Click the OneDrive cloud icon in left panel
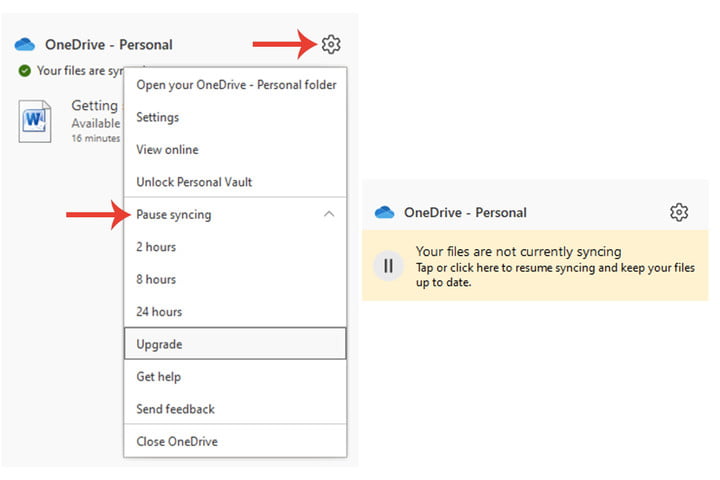Screen dimensions: 720x480 pyautogui.click(x=25, y=45)
